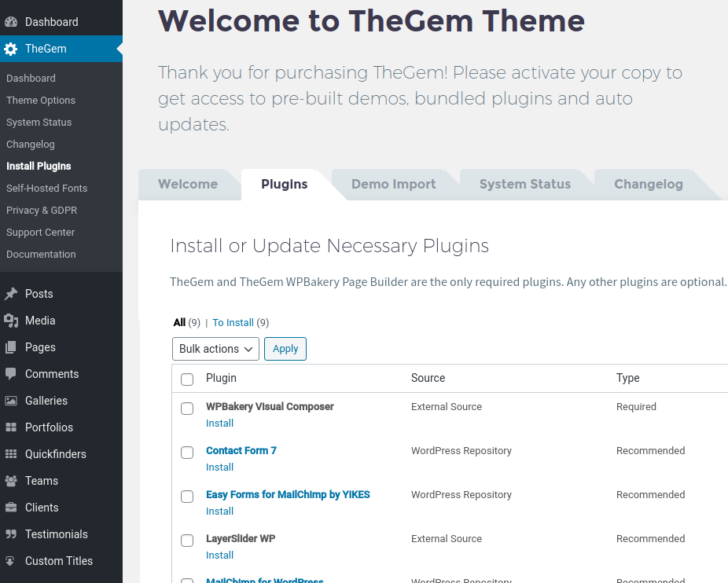The height and width of the screenshot is (583, 728).
Task: Click the Testimonials quote icon
Action: point(11,534)
